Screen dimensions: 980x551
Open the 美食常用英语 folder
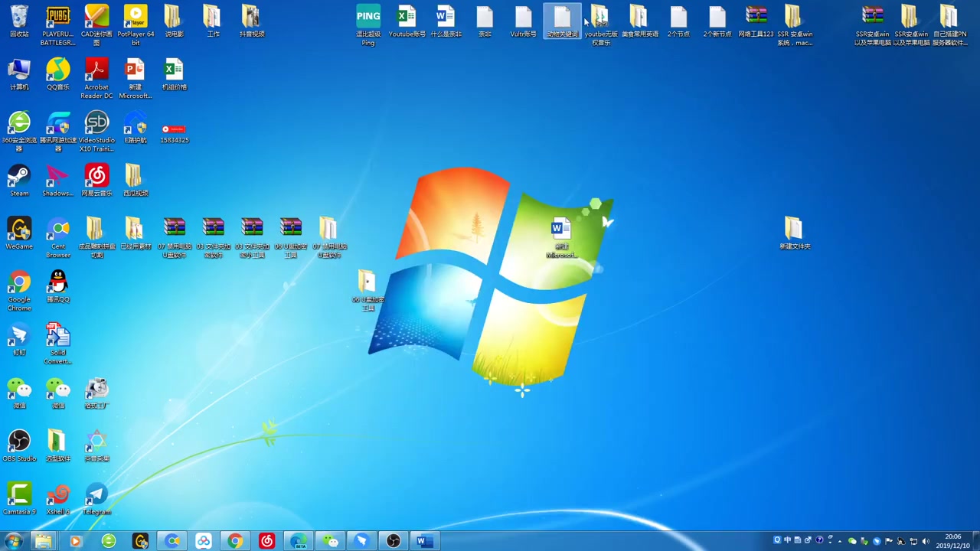pyautogui.click(x=639, y=21)
